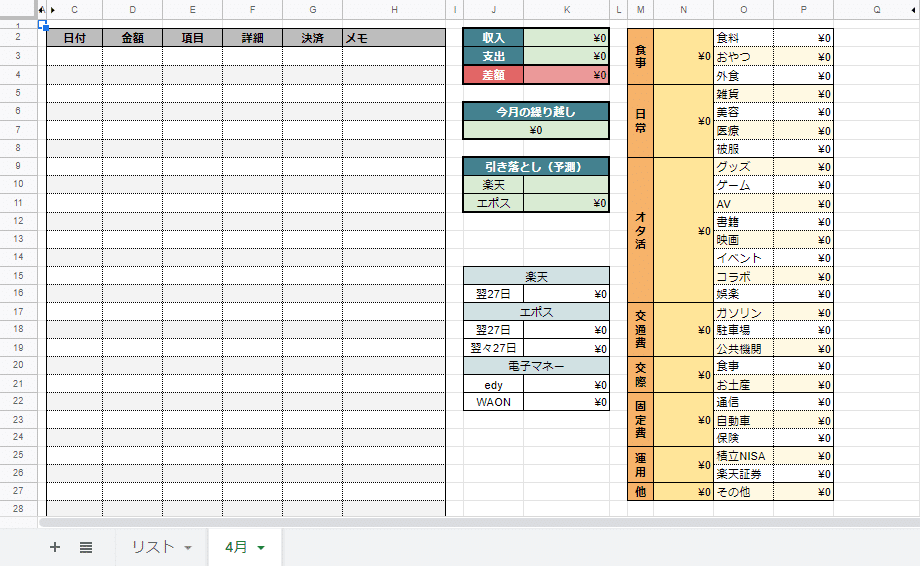Open the リスト tab dropdown arrow
Image resolution: width=920 pixels, height=566 pixels.
point(188,547)
